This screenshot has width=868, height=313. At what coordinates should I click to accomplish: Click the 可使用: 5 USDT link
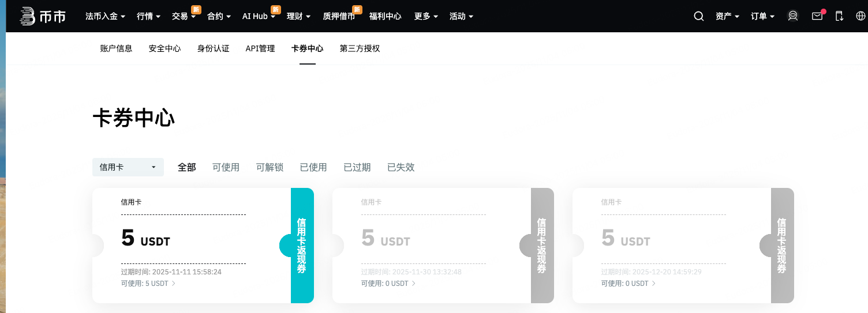pyautogui.click(x=148, y=284)
